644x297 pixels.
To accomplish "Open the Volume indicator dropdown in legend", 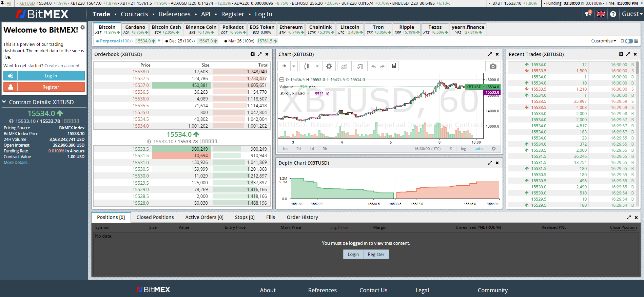I will click(296, 87).
